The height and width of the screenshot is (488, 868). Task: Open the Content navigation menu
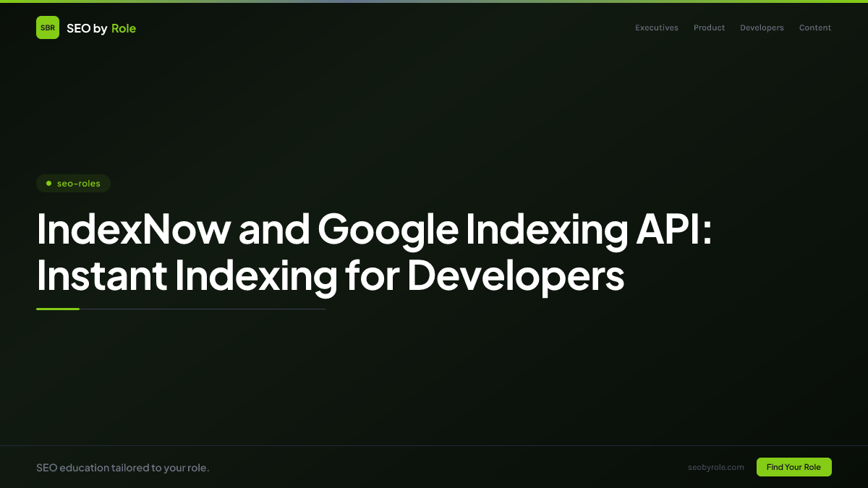(815, 27)
